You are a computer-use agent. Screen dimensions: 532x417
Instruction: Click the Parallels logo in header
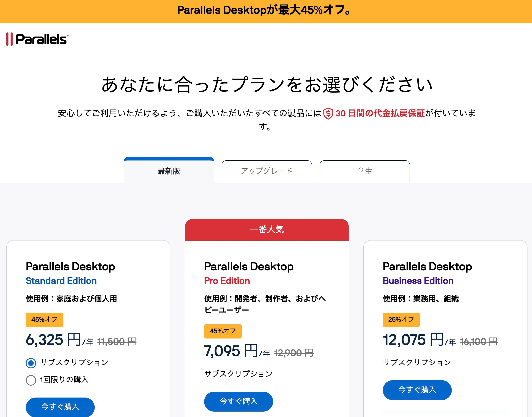click(x=37, y=39)
